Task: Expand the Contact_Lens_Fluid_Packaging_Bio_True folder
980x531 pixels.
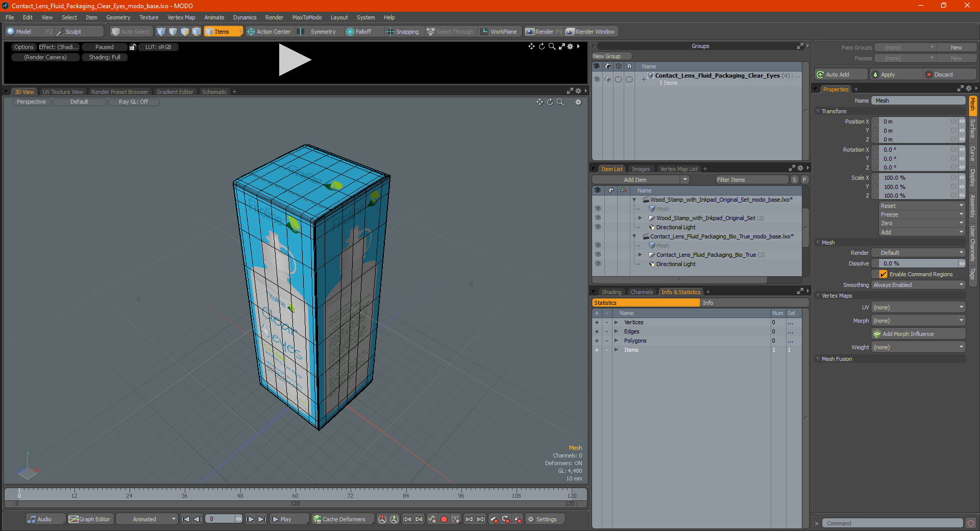Action: (x=640, y=255)
